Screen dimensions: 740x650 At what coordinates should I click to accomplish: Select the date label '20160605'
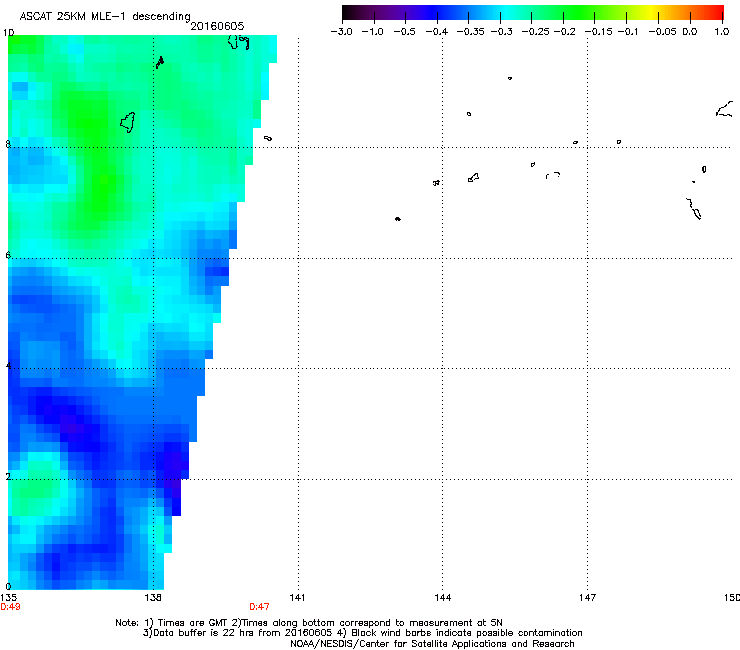[217, 26]
